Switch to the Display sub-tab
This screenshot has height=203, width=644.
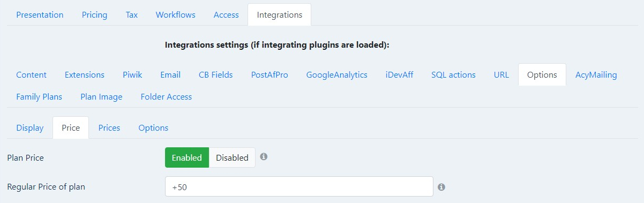[30, 127]
